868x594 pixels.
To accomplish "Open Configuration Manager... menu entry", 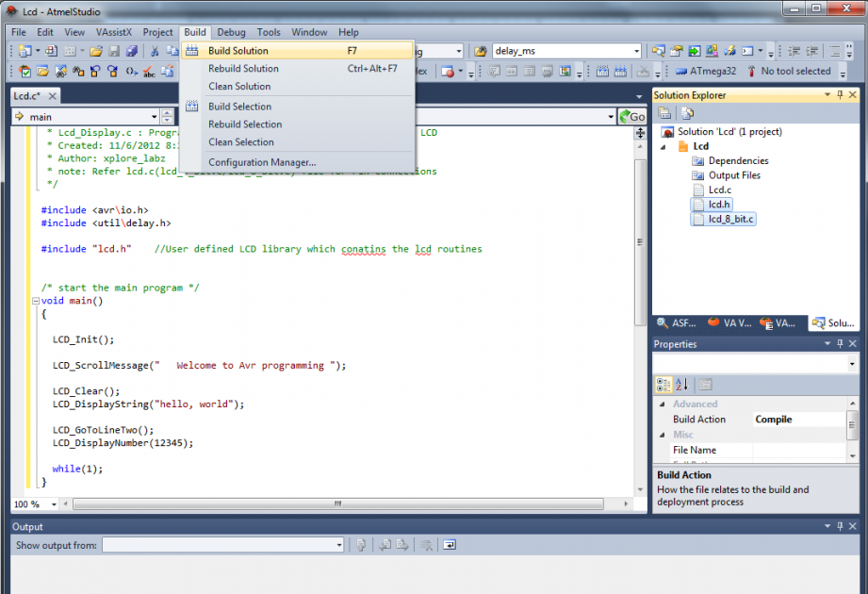I will (297, 162).
